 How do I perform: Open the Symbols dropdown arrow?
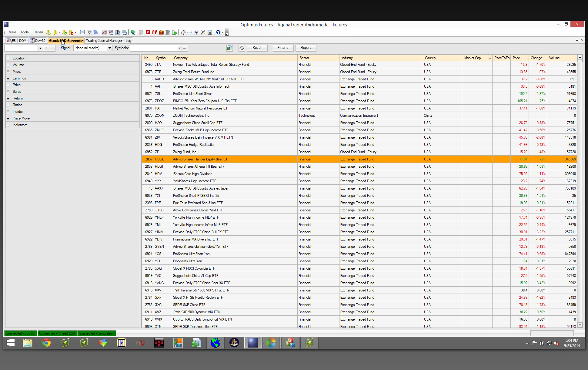tap(180, 48)
